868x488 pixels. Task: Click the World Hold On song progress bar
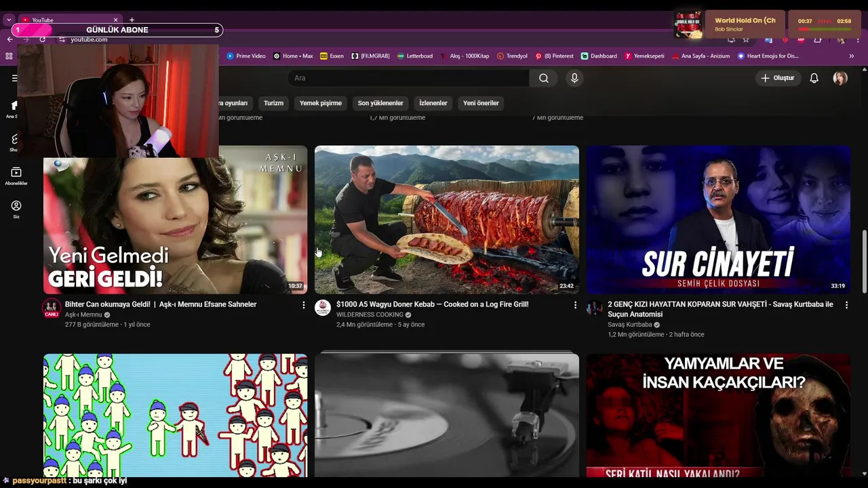click(x=825, y=30)
